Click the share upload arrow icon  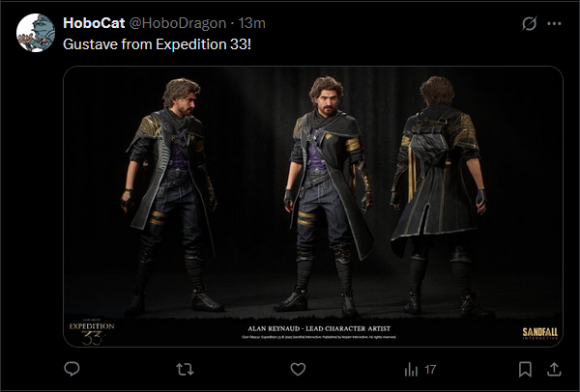coord(554,369)
